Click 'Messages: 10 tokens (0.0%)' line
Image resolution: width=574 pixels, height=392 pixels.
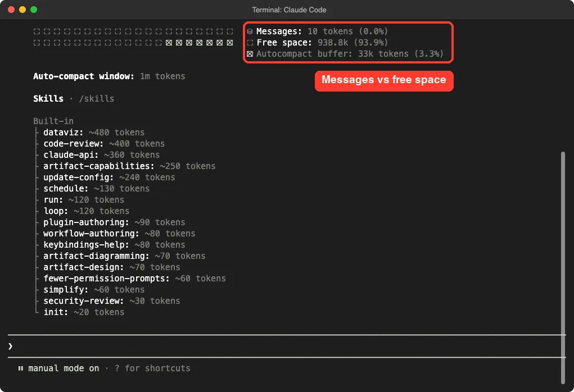point(322,31)
